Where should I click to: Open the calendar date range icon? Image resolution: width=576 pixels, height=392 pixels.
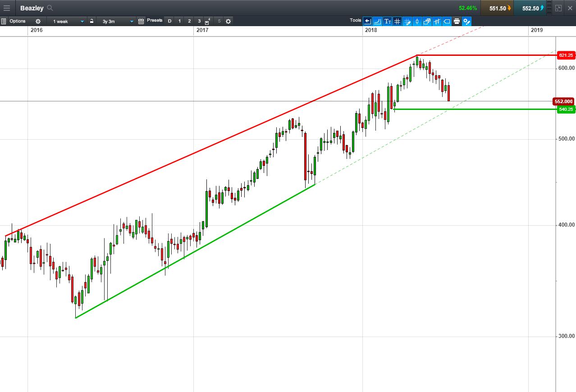point(141,21)
